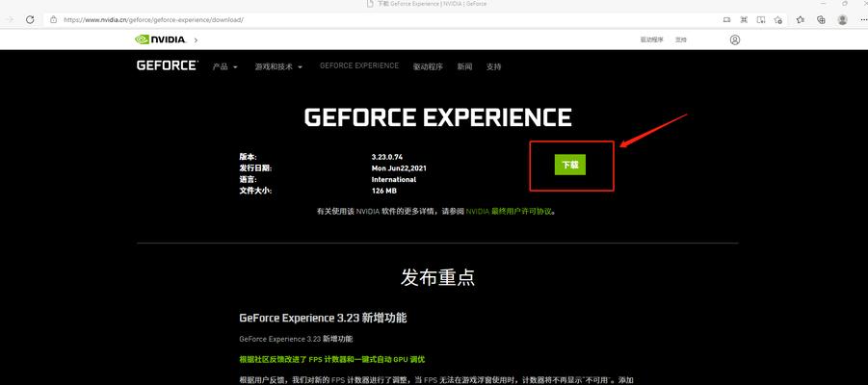Click green FPS 计数器 highlighted headline
This screenshot has height=385, width=868.
tap(332, 360)
